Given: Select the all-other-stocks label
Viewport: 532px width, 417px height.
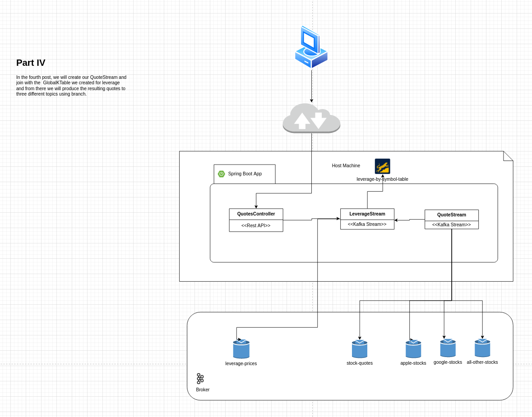Looking at the screenshot, I should 482,362.
